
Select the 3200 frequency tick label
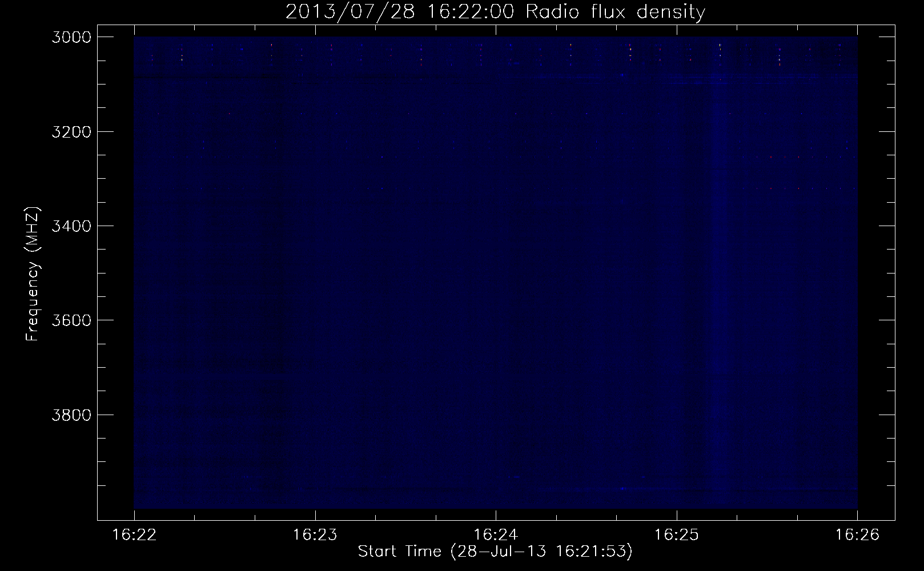pyautogui.click(x=71, y=132)
